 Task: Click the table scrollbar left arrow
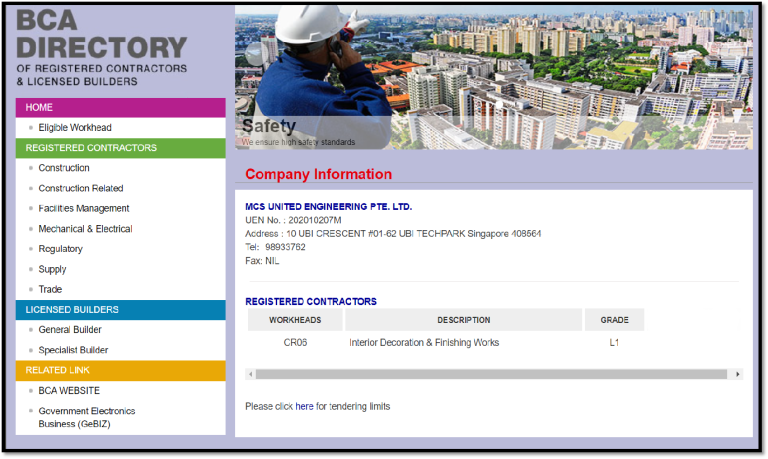(x=250, y=374)
